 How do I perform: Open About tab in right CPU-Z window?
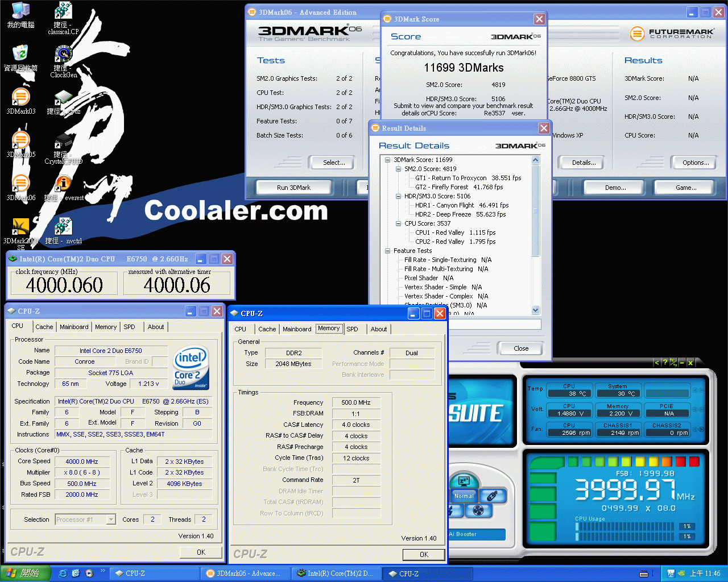[379, 329]
